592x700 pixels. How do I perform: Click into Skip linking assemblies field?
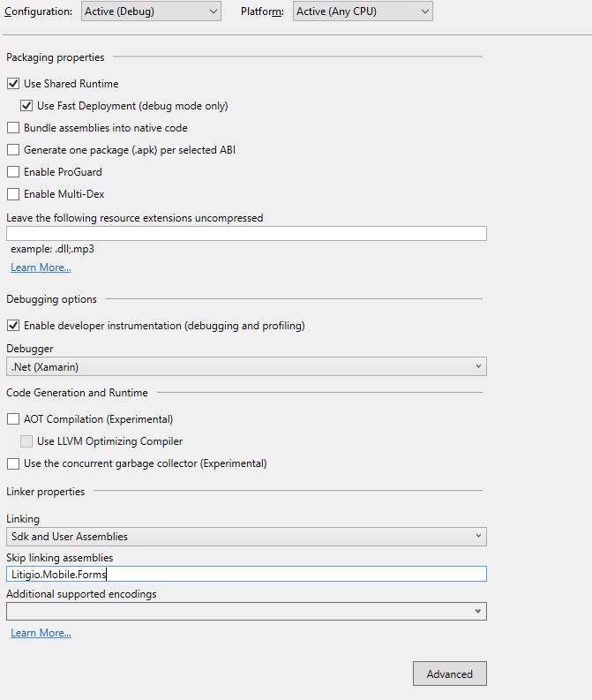(x=246, y=574)
